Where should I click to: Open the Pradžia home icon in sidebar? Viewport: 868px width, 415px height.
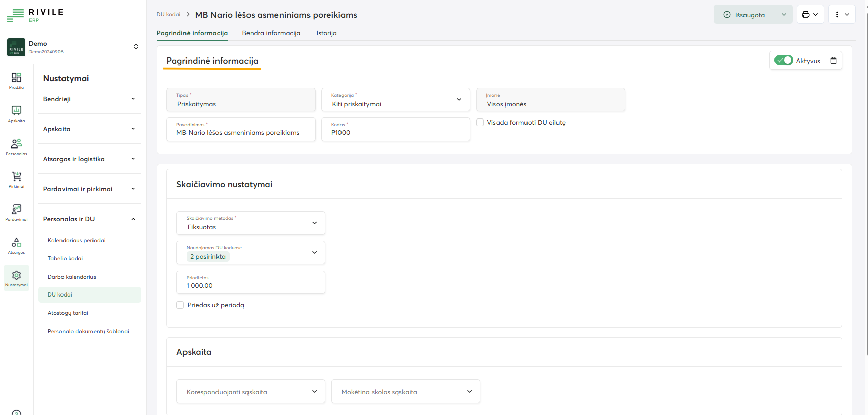(x=16, y=80)
